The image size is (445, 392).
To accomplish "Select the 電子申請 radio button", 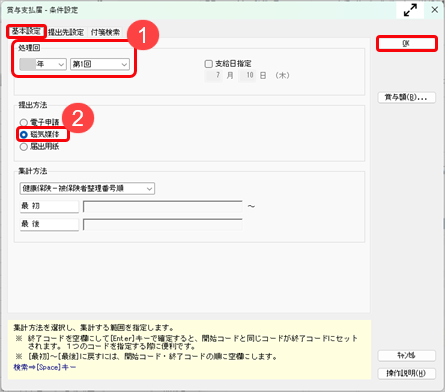I will 23,122.
